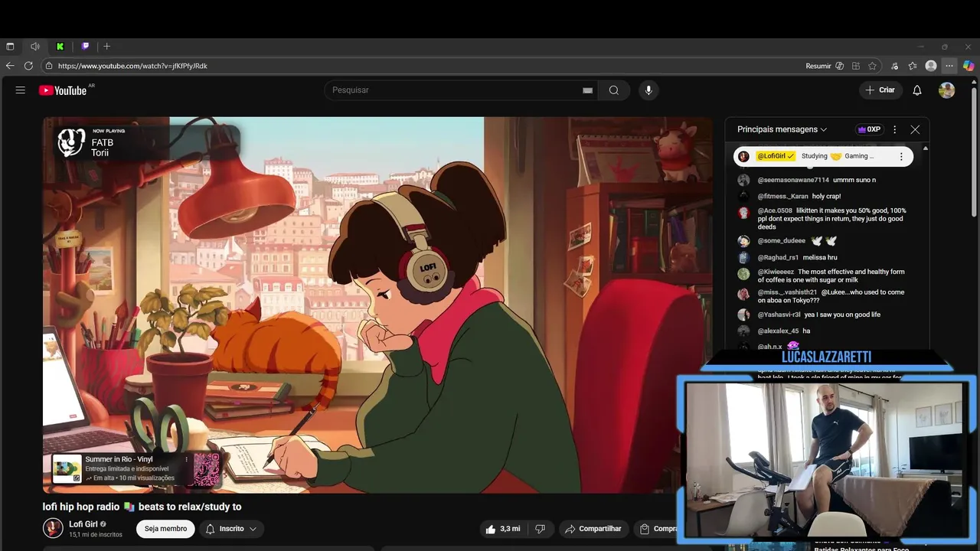Image resolution: width=980 pixels, height=551 pixels.
Task: Click the @Kiwieeeez chat username
Action: coord(776,272)
